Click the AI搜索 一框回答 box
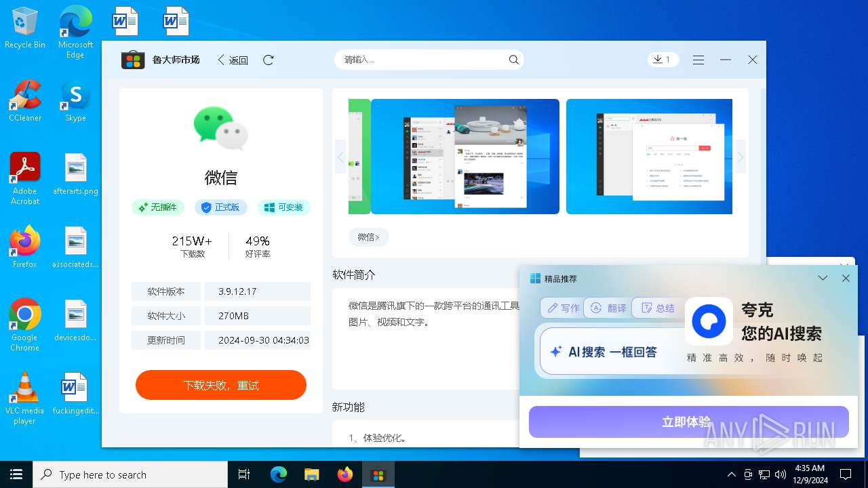This screenshot has height=488, width=868. [612, 352]
